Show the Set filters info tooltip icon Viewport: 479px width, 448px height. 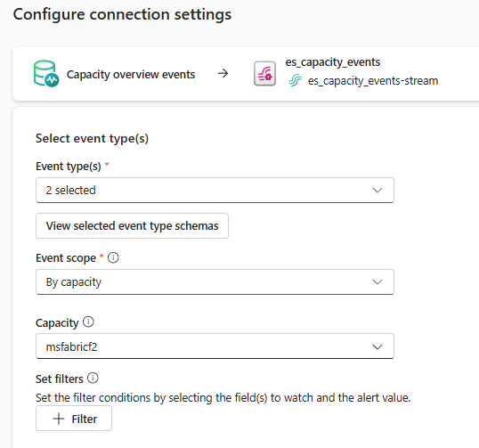pyautogui.click(x=93, y=378)
